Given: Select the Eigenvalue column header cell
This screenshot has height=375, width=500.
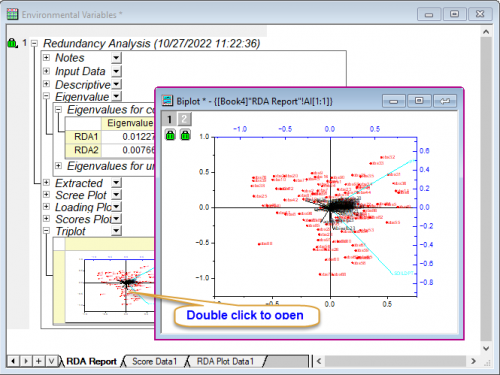Looking at the screenshot, I should (x=128, y=123).
